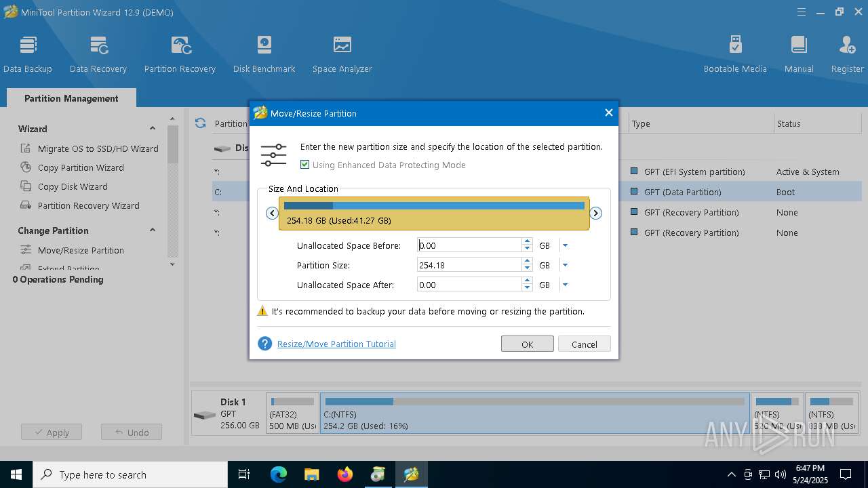Launch the Data Recovery tool
Screen dimensions: 868x488
(x=98, y=54)
